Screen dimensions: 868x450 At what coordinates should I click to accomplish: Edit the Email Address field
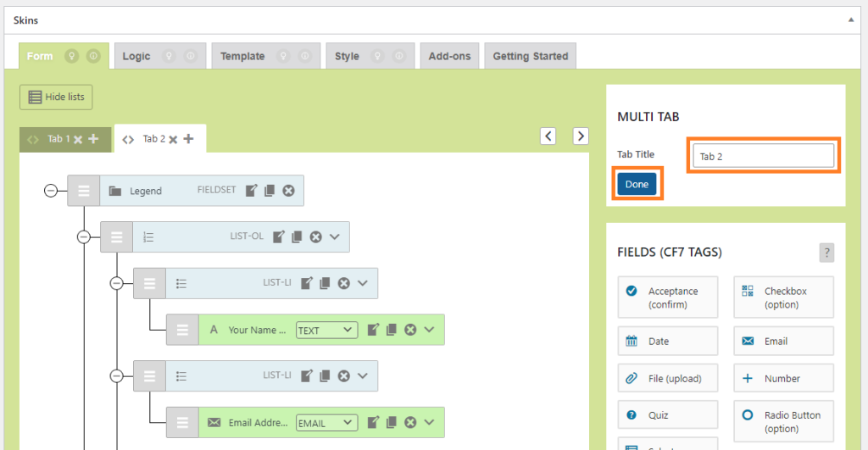pos(373,422)
